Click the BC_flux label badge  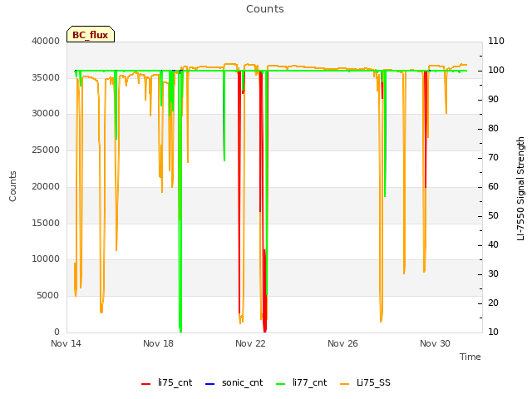coord(91,34)
